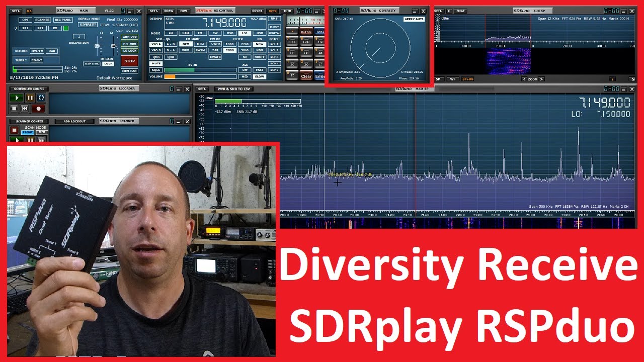Image resolution: width=644 pixels, height=362 pixels.
Task: Open the SCANNER panel button in Main
Action: pyautogui.click(x=42, y=20)
